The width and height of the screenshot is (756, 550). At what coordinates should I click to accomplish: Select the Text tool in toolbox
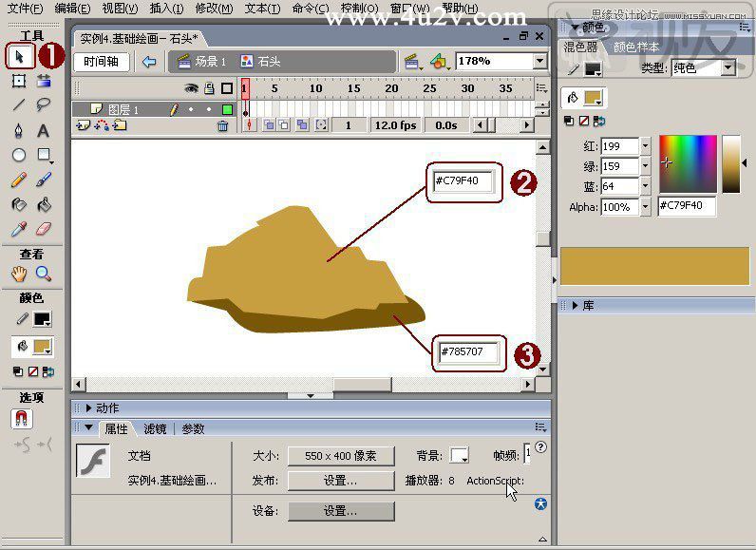44,131
